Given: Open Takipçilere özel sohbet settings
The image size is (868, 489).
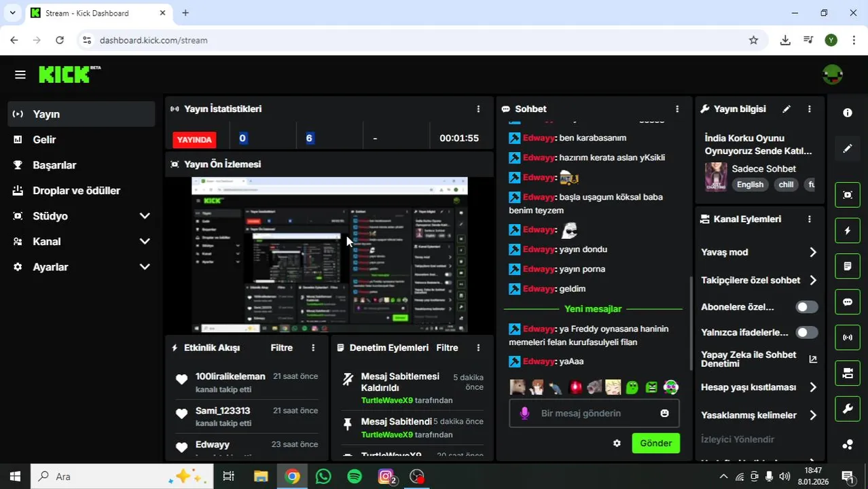Looking at the screenshot, I should tap(759, 280).
